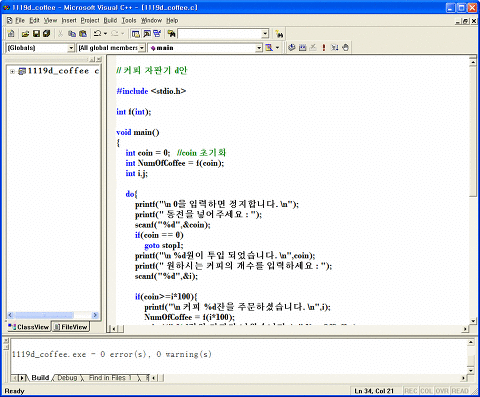The image size is (480, 397).
Task: Click the code editor vertical scrollbar thumb
Action: point(473,132)
